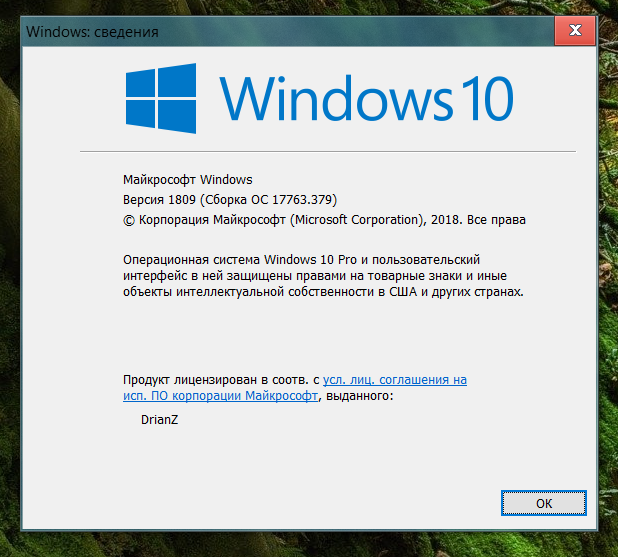Click the line 'Операционная система Windows 10 Pro'

240,260
